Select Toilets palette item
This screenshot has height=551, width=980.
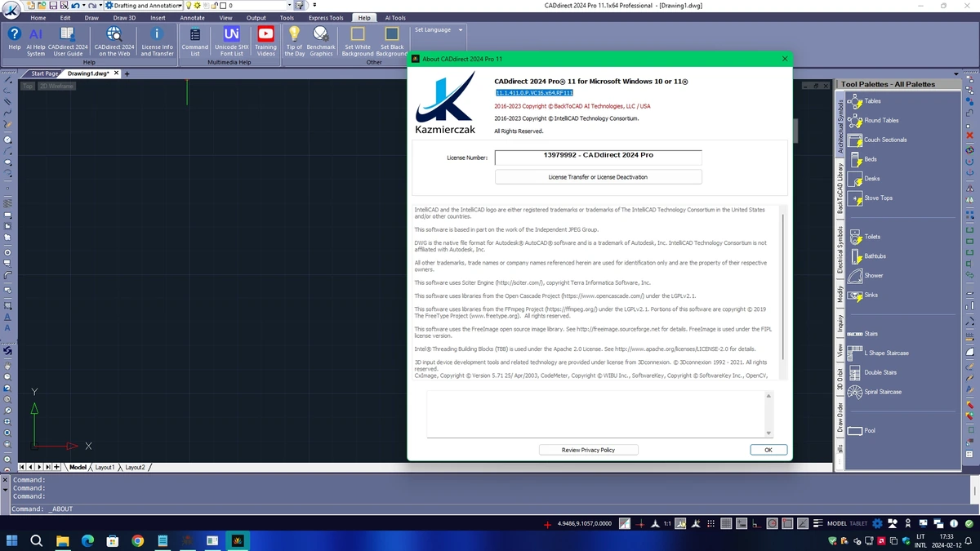coord(864,237)
